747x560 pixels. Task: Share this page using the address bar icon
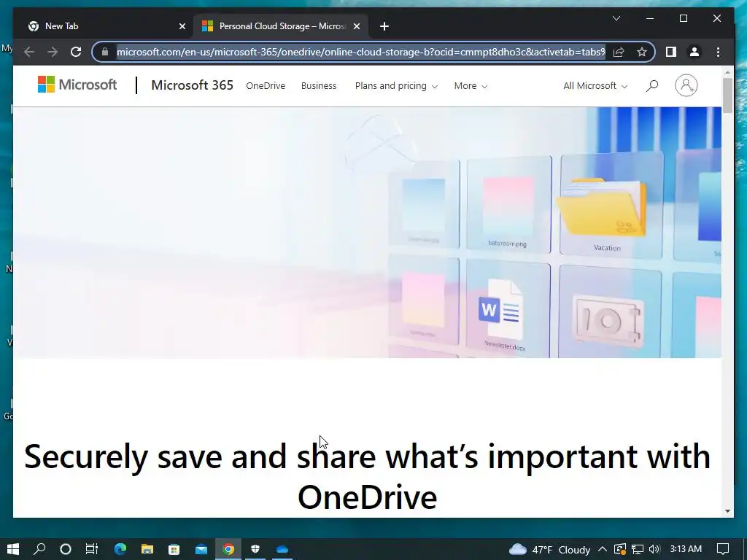tap(619, 52)
